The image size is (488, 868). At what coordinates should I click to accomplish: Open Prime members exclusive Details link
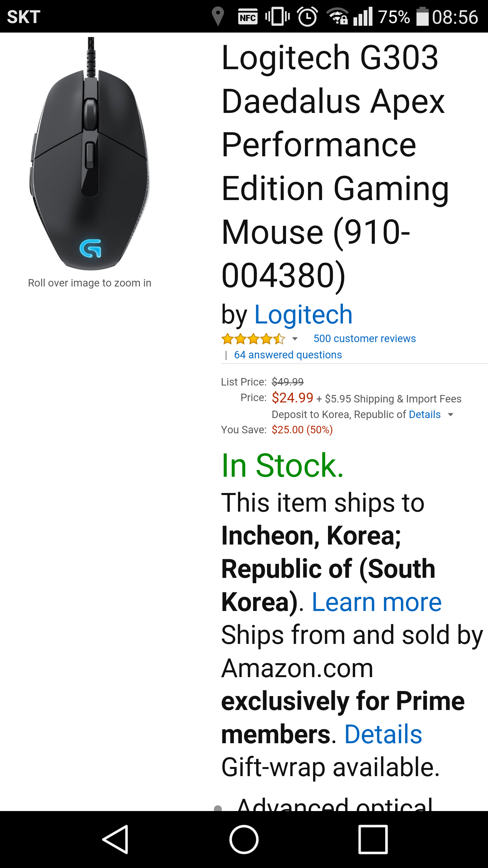pos(383,734)
